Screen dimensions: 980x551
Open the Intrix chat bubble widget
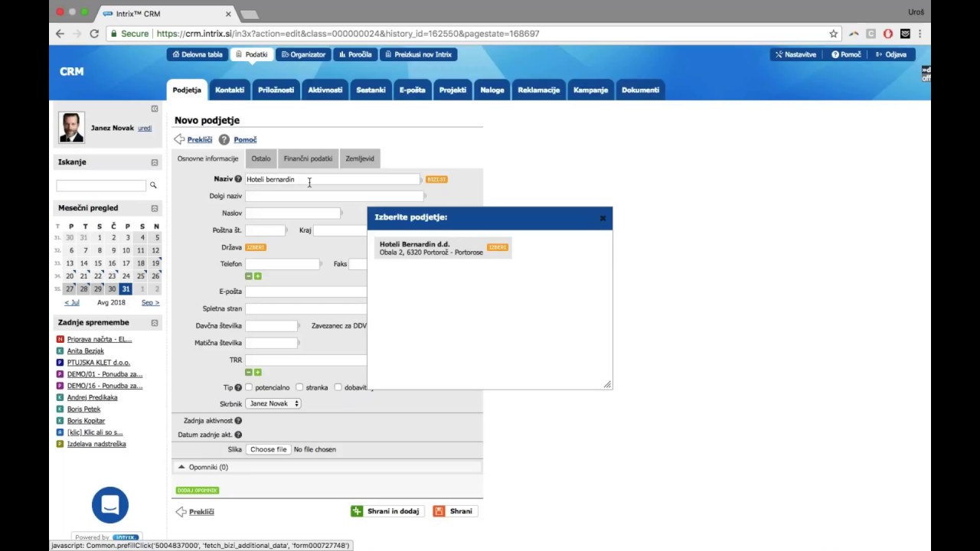(x=110, y=505)
